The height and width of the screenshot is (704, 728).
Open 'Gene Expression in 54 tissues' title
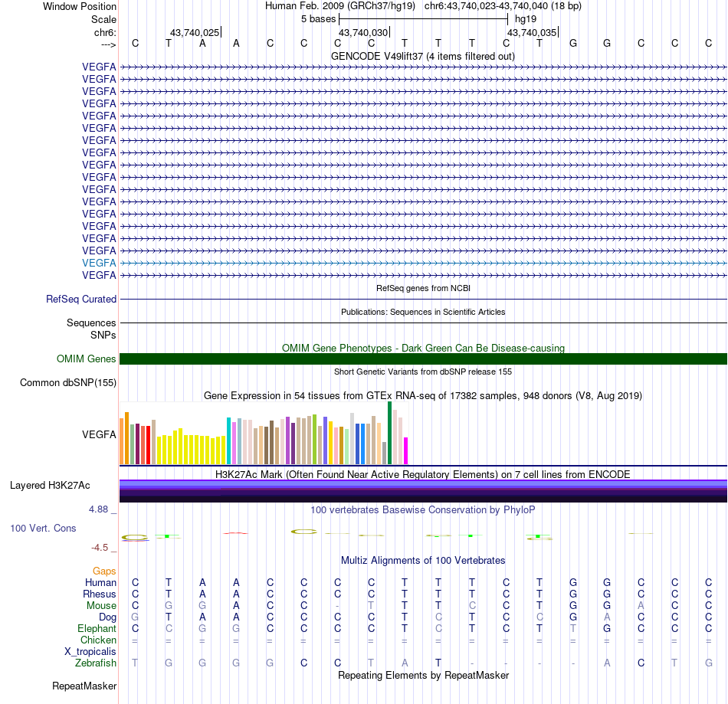click(423, 396)
